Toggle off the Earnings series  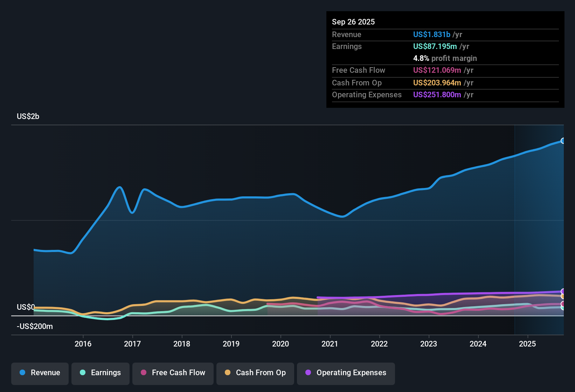tap(100, 373)
